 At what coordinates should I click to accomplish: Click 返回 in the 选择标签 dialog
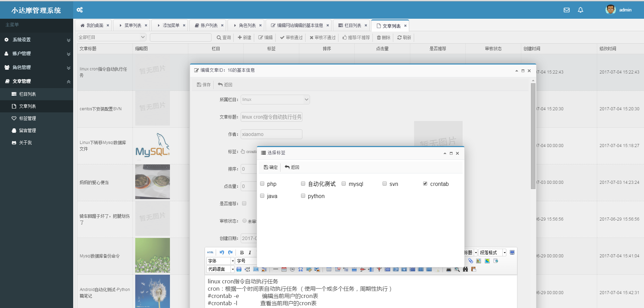(x=292, y=167)
